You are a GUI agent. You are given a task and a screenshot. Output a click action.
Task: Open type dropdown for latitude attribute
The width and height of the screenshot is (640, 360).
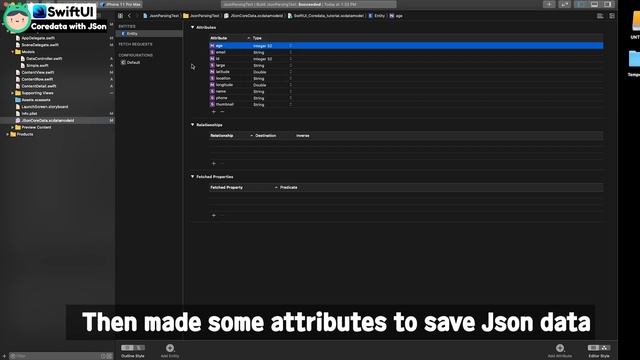(291, 72)
